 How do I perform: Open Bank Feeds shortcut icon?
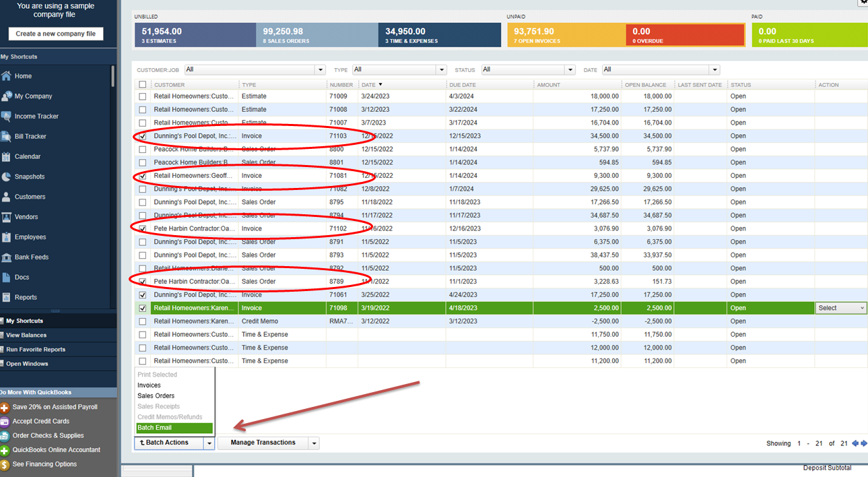6,257
